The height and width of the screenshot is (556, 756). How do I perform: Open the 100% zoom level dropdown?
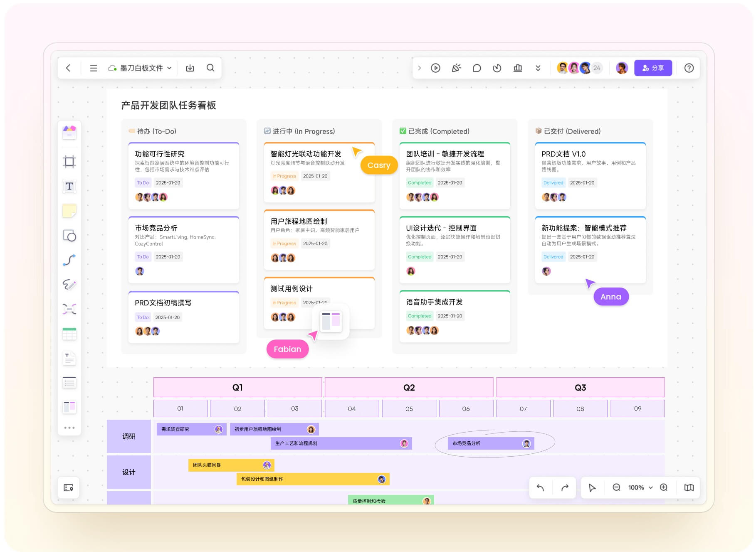[640, 487]
